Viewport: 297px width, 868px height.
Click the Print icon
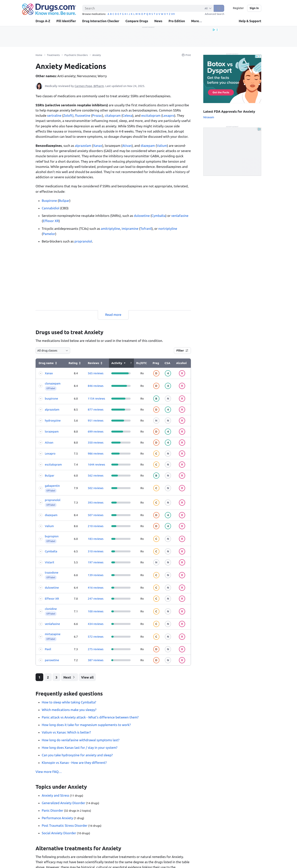tap(186, 55)
